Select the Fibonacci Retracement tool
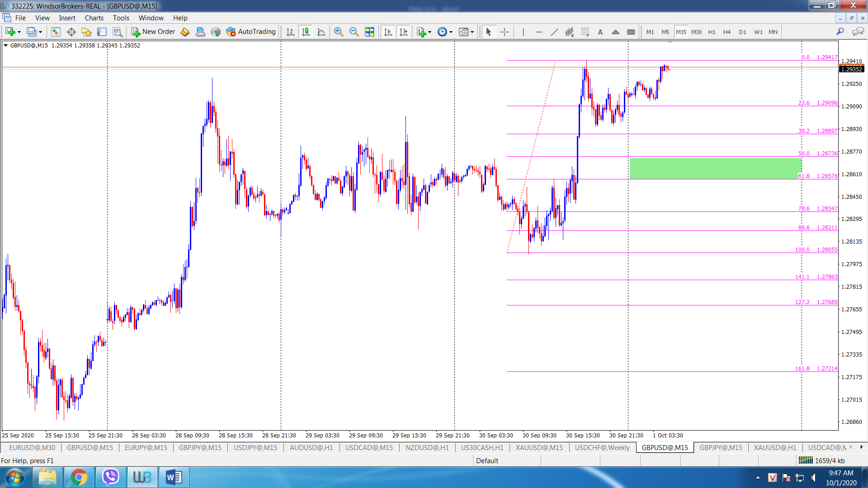868x488 pixels. point(585,32)
